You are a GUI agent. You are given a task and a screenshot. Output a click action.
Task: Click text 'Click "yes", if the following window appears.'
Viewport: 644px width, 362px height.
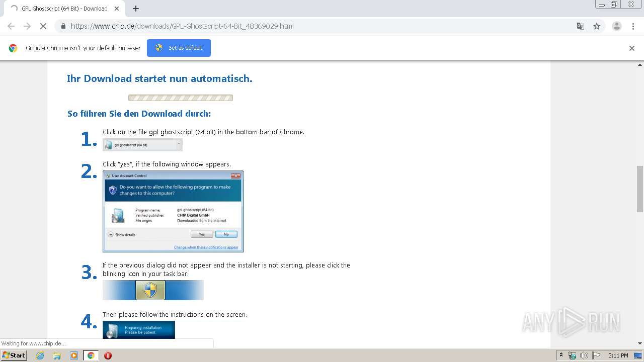167,164
